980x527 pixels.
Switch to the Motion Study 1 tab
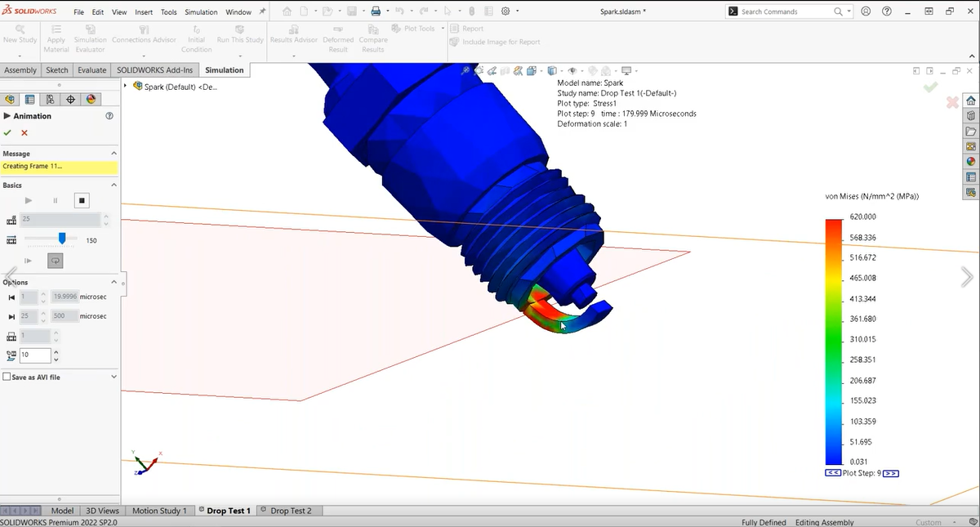coord(159,511)
